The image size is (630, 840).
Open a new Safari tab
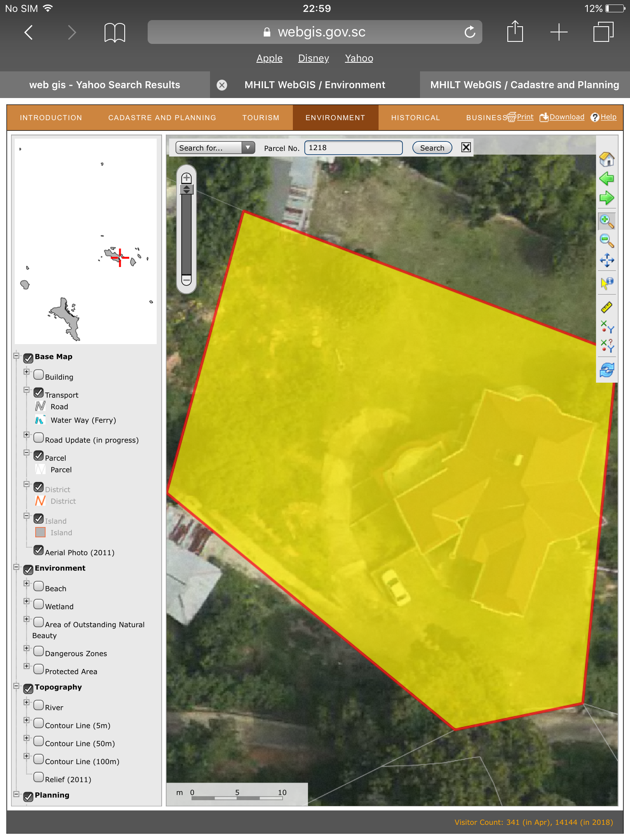[559, 32]
